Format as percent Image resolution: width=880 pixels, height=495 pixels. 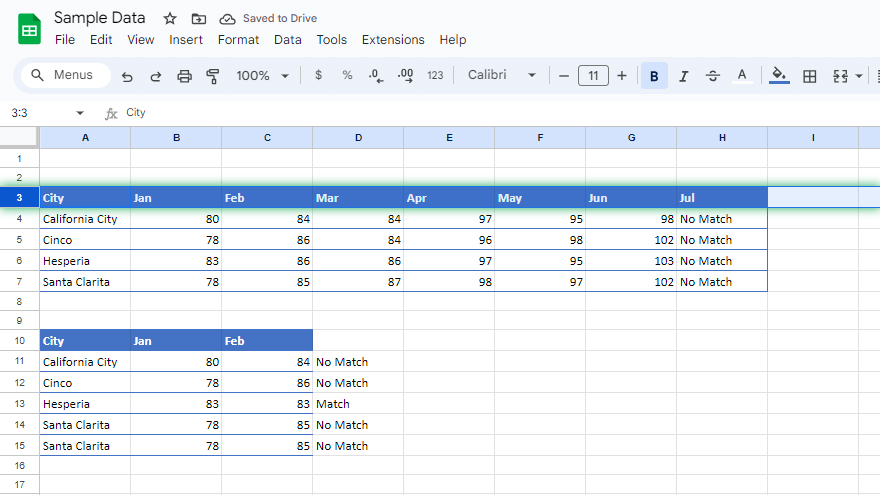[x=347, y=75]
